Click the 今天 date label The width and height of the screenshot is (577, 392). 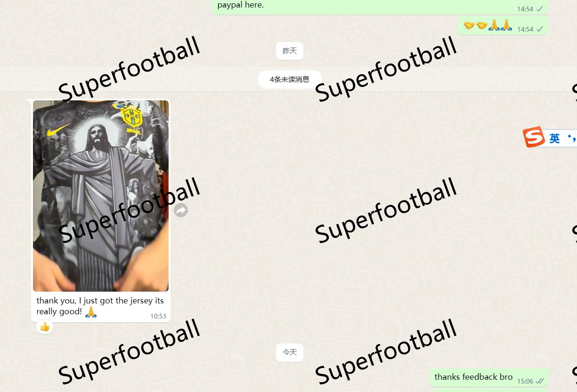click(290, 352)
